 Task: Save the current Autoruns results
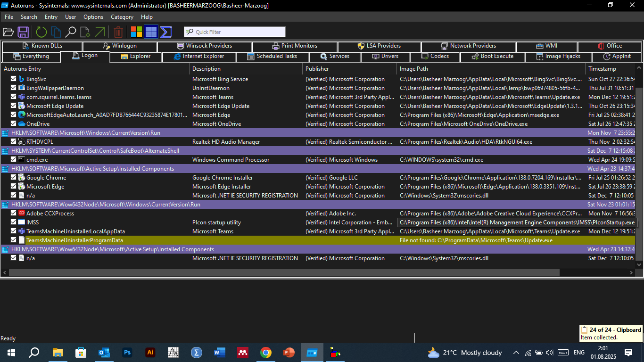[24, 32]
